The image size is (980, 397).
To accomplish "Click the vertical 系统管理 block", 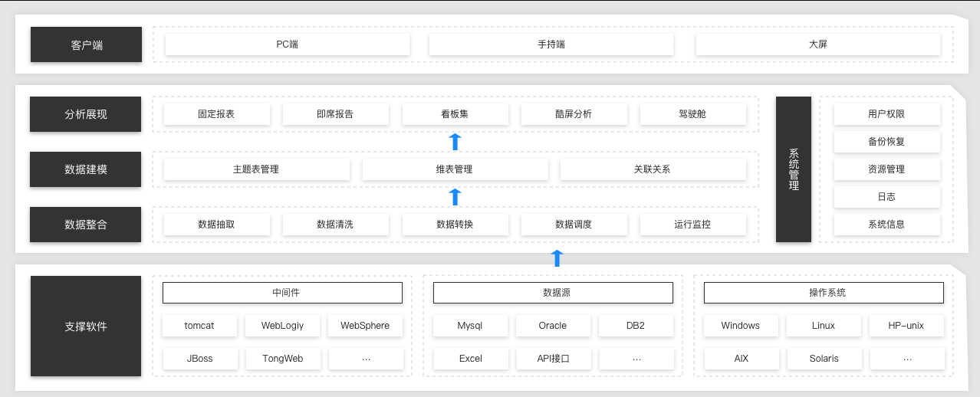I will pyautogui.click(x=794, y=169).
